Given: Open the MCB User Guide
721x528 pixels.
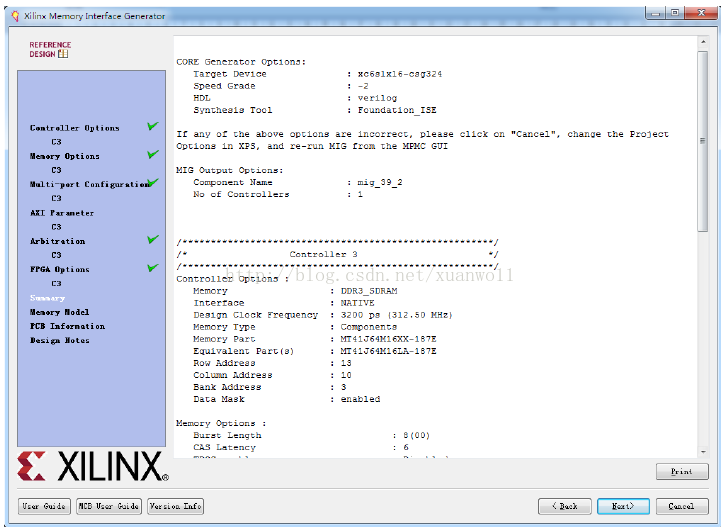Looking at the screenshot, I should (109, 506).
